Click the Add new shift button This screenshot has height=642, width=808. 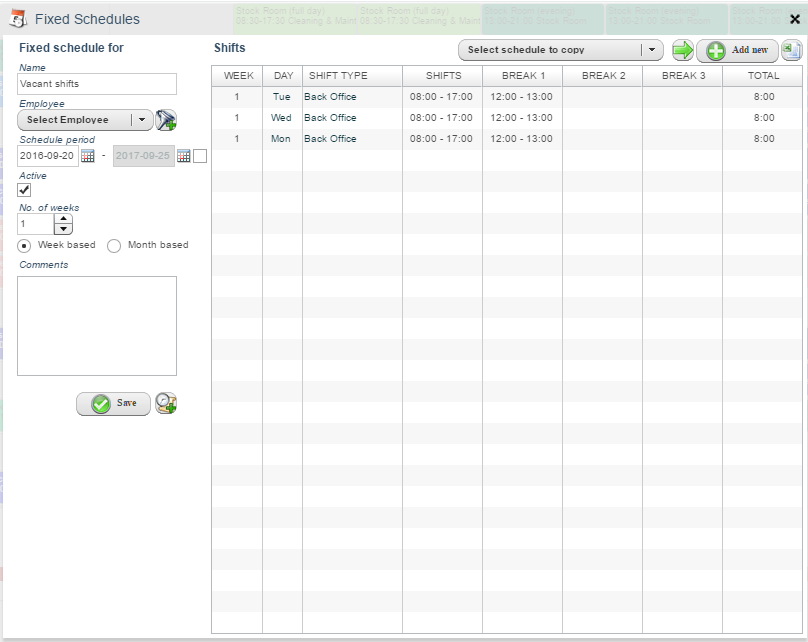coord(737,50)
